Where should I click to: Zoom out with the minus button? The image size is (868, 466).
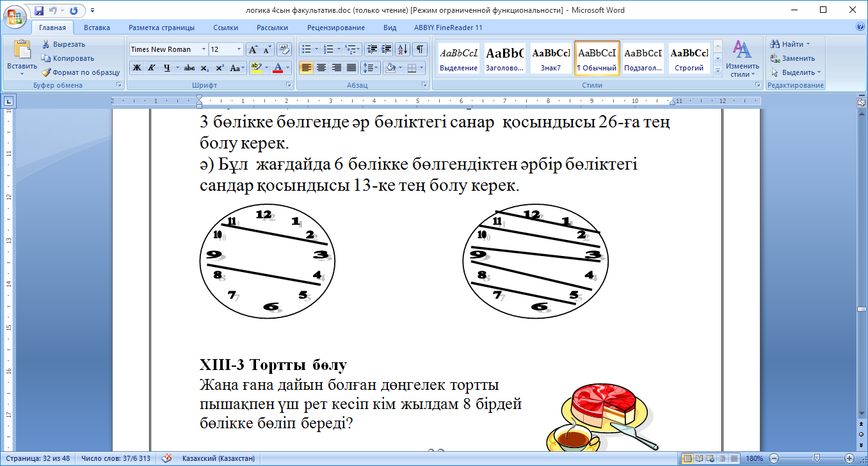[773, 458]
